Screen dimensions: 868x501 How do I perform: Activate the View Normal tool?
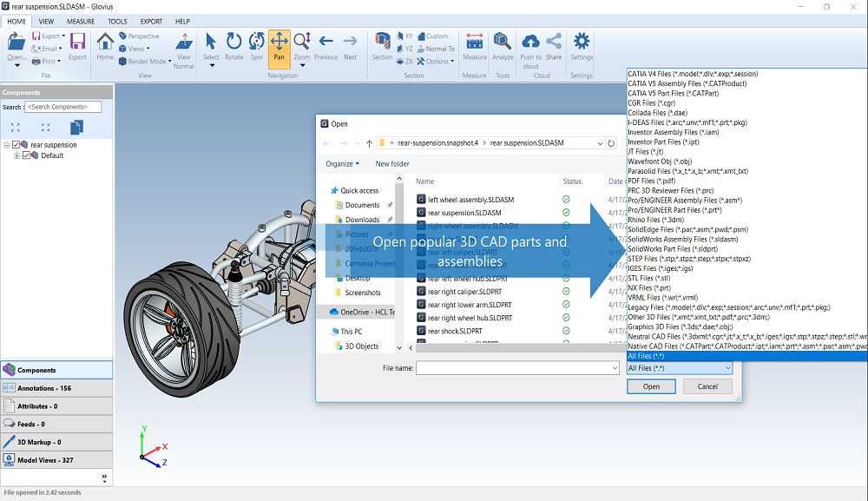pos(184,51)
